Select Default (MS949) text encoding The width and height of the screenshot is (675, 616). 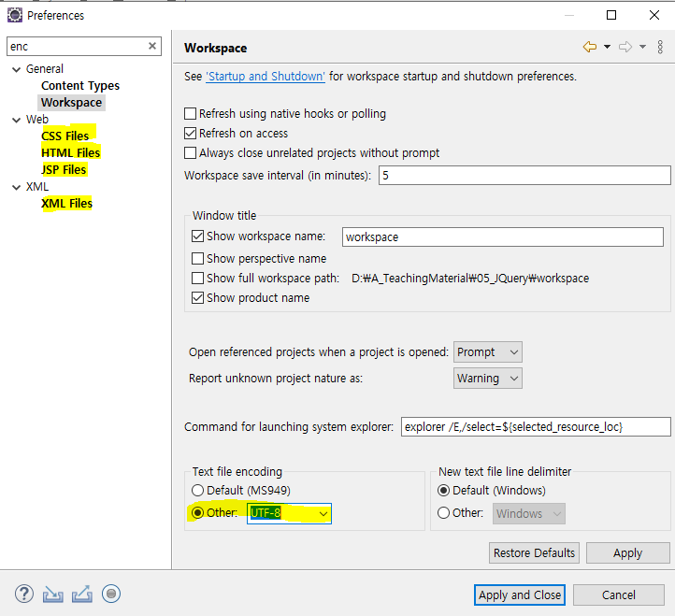click(197, 491)
